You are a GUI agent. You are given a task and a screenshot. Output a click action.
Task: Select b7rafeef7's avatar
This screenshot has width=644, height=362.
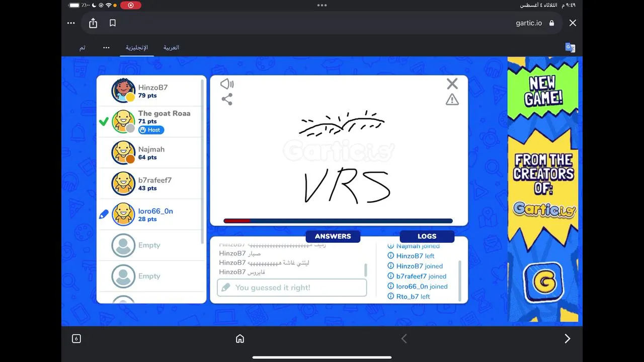[x=123, y=184]
